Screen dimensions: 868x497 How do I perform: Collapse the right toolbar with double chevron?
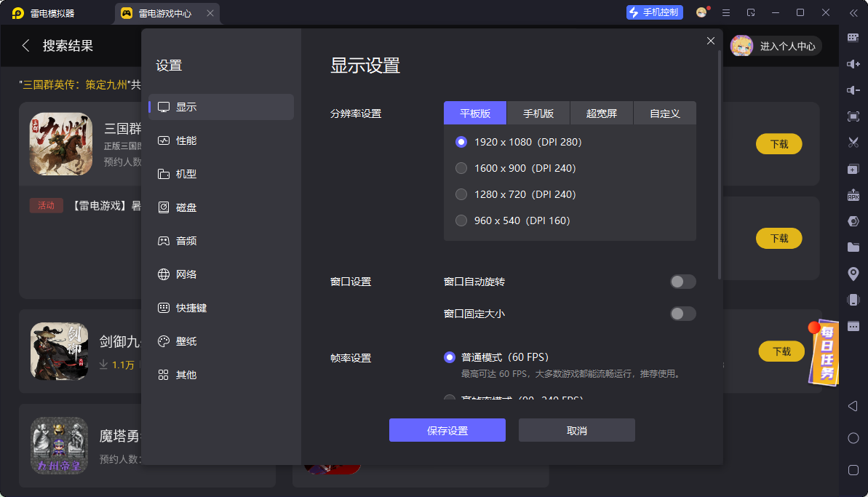tap(853, 12)
